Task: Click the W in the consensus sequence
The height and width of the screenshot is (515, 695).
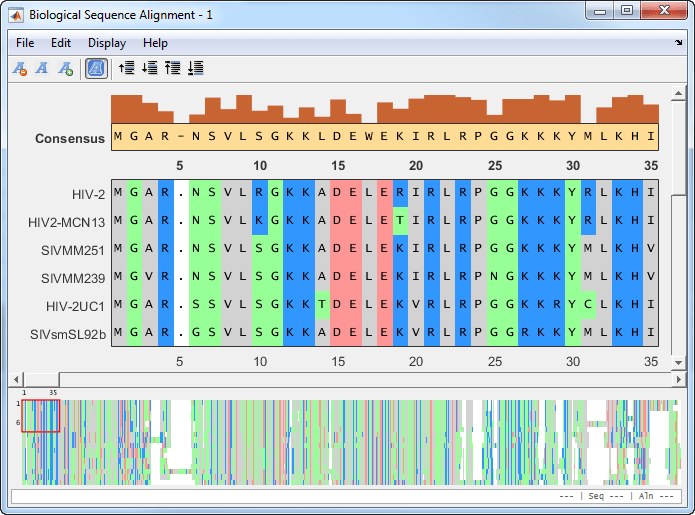Action: (369, 137)
